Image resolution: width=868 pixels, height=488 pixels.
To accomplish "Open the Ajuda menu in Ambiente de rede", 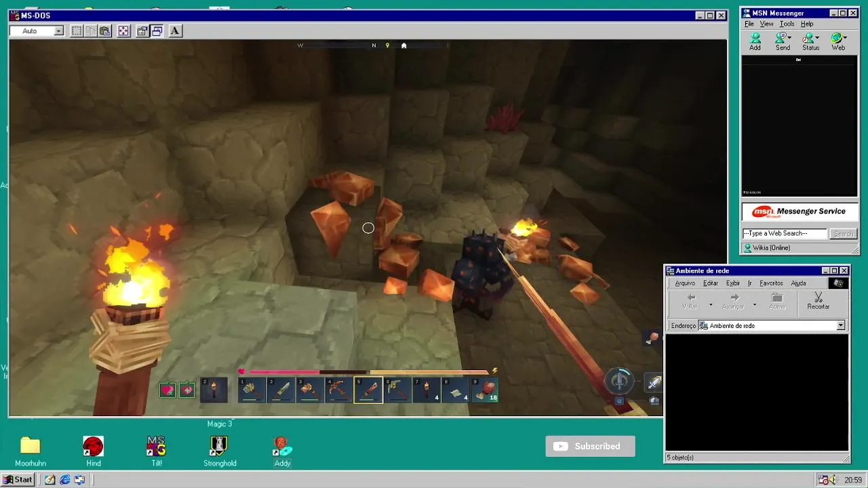I will 799,283.
